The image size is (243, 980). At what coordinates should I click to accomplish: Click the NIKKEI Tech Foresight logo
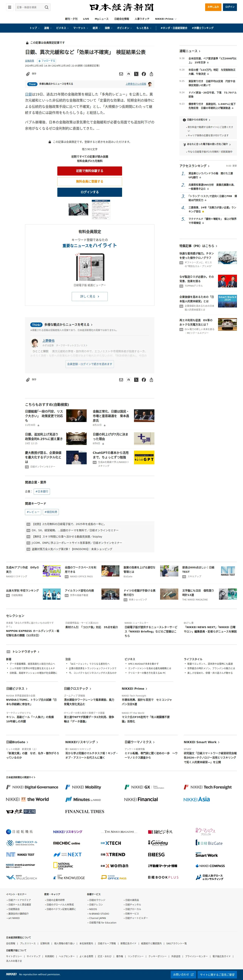click(x=208, y=787)
